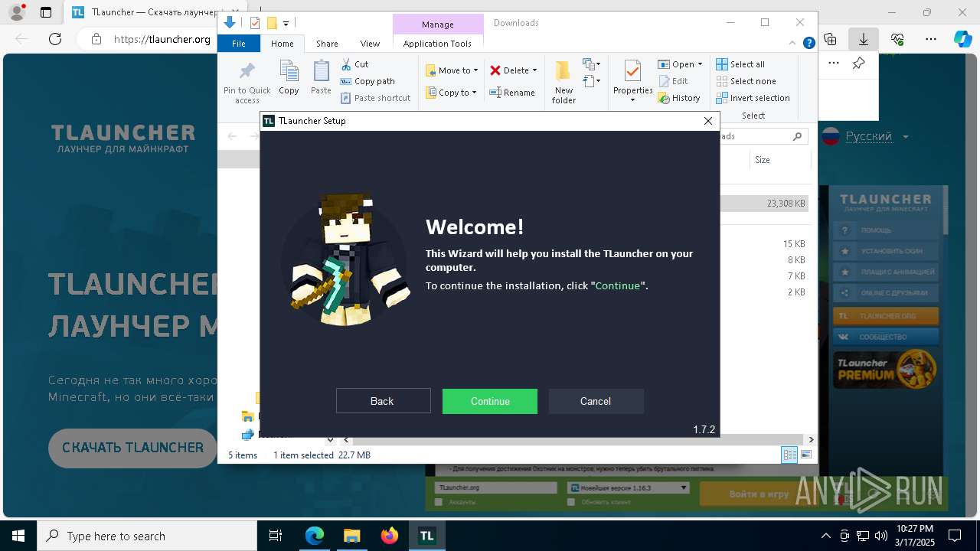Switch to the Home ribbon tab
This screenshot has height=551, width=980.
pos(282,44)
